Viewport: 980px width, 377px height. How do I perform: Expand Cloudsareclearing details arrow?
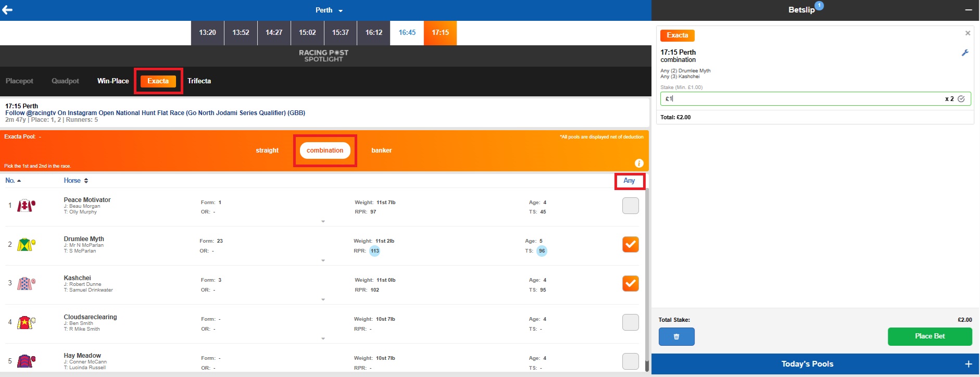click(x=323, y=339)
